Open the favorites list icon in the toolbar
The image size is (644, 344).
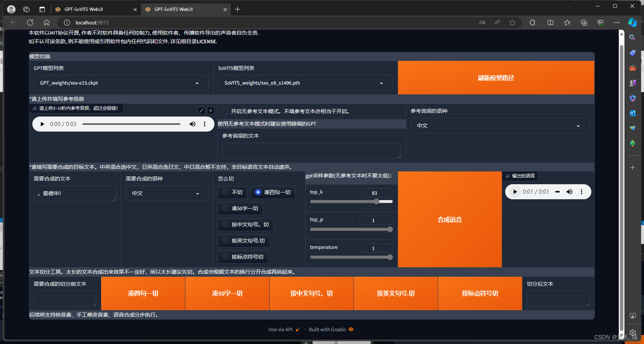567,23
